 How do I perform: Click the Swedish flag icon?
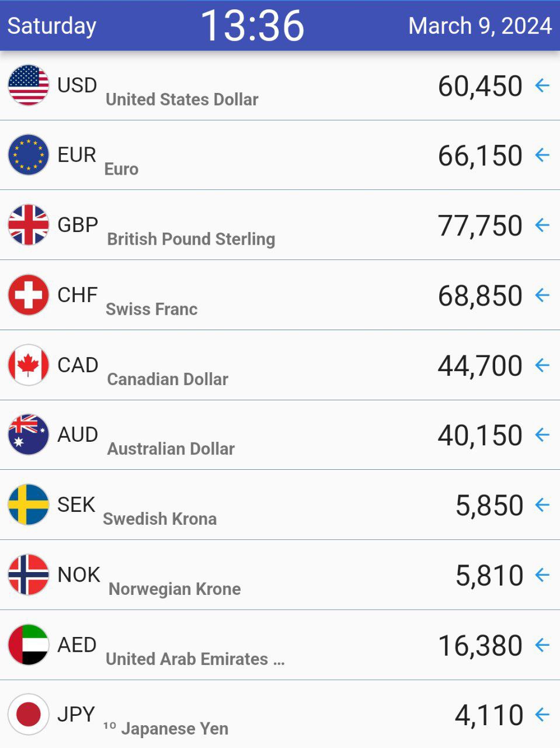click(x=29, y=505)
